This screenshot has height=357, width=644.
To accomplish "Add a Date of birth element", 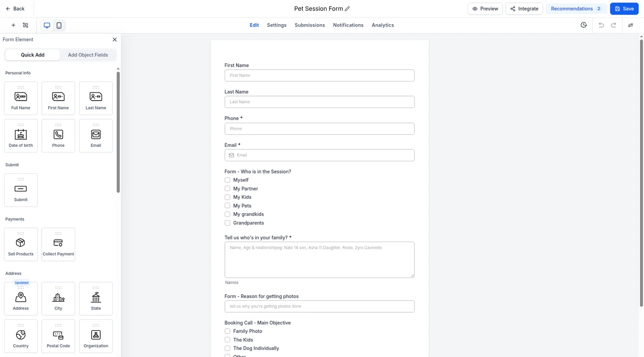I will (21, 136).
